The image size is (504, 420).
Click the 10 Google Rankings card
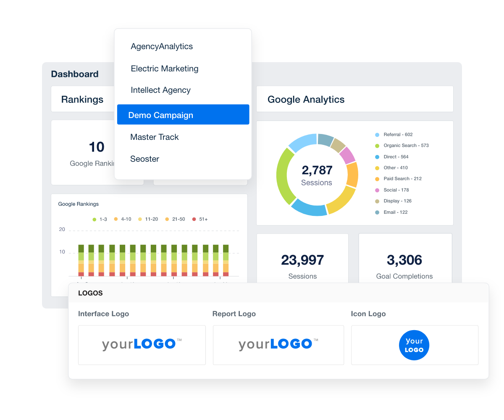click(83, 153)
